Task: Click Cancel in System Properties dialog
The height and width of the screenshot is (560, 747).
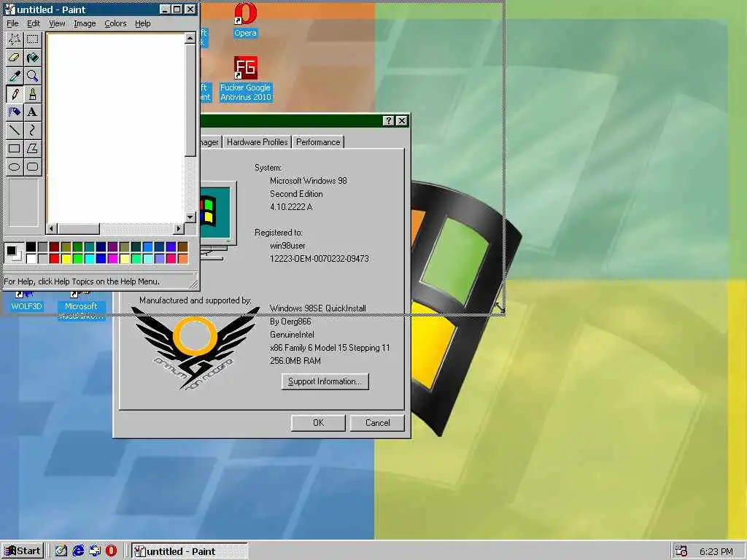Action: (x=377, y=423)
